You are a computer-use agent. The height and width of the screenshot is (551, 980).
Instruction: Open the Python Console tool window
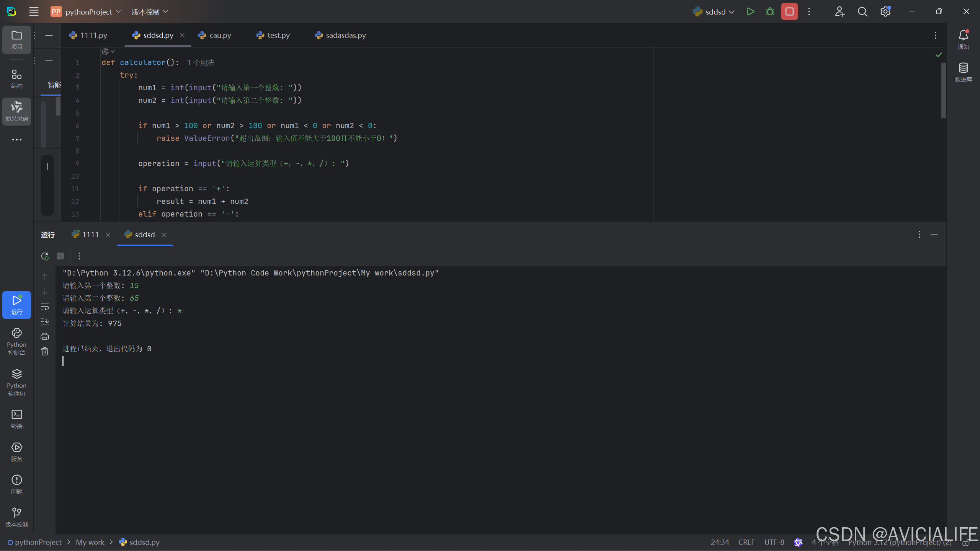coord(16,341)
